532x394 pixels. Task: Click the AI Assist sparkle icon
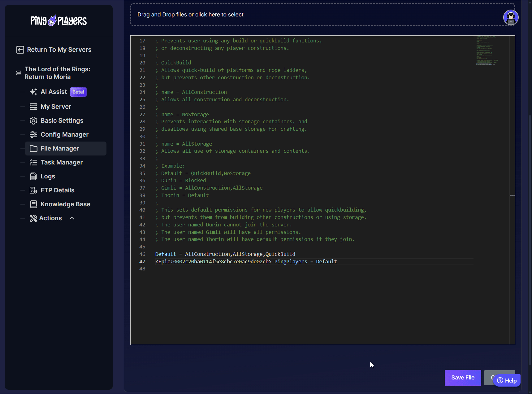pos(33,92)
